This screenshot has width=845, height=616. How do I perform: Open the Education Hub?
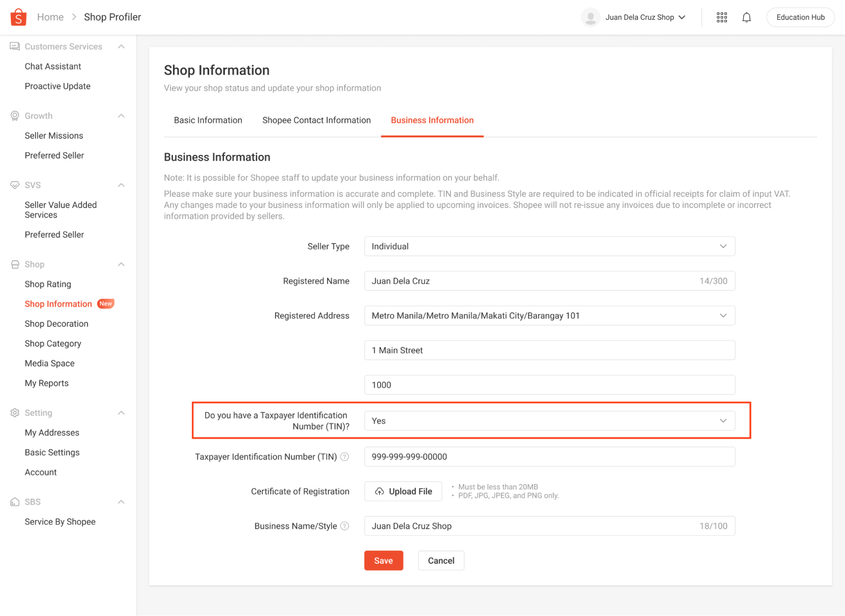(800, 17)
